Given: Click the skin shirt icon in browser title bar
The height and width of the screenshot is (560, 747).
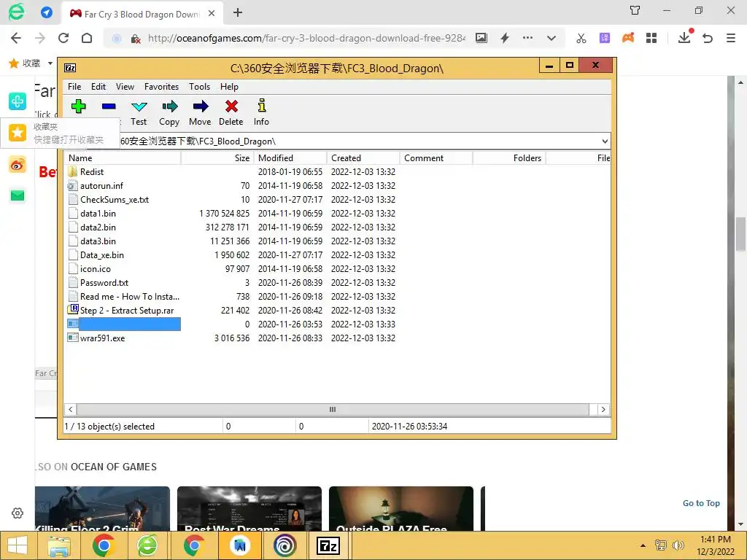Looking at the screenshot, I should 635,10.
